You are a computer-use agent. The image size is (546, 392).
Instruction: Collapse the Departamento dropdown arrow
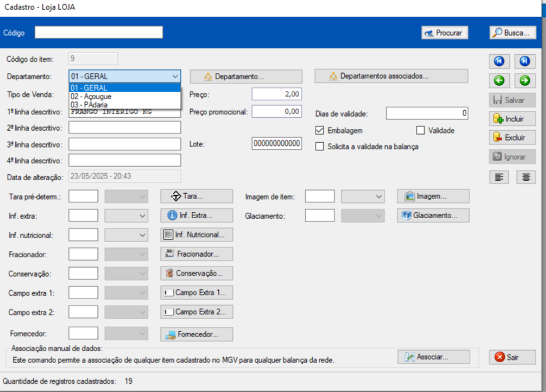[175, 76]
